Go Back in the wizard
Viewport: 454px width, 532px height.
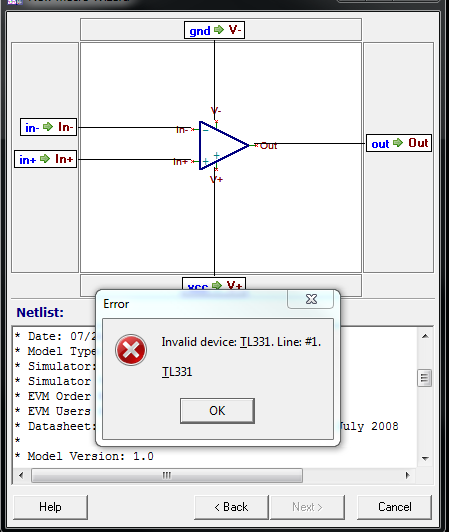231,507
